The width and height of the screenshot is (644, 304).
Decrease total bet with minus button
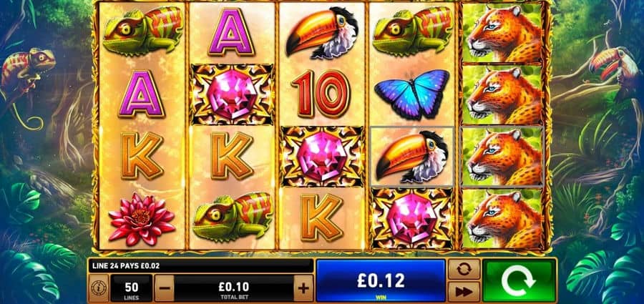[x=164, y=288]
